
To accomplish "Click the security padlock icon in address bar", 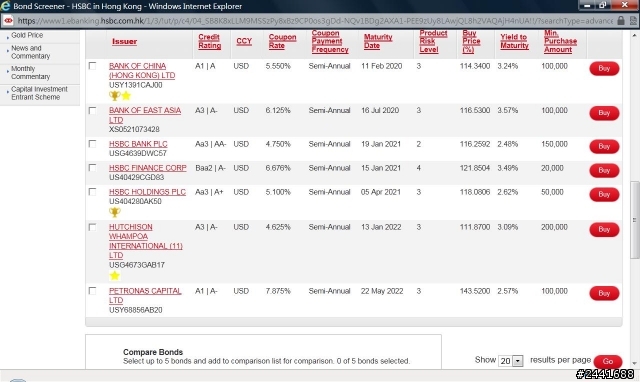I will (x=621, y=20).
